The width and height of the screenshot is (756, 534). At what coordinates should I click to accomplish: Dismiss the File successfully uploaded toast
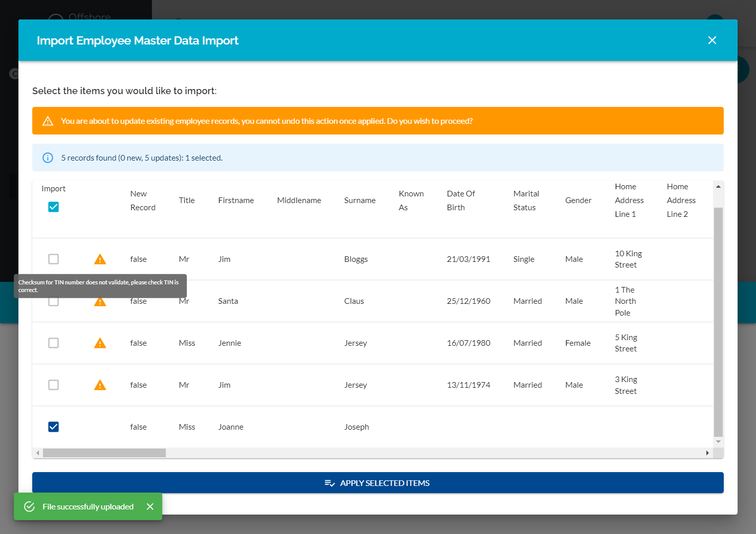150,506
